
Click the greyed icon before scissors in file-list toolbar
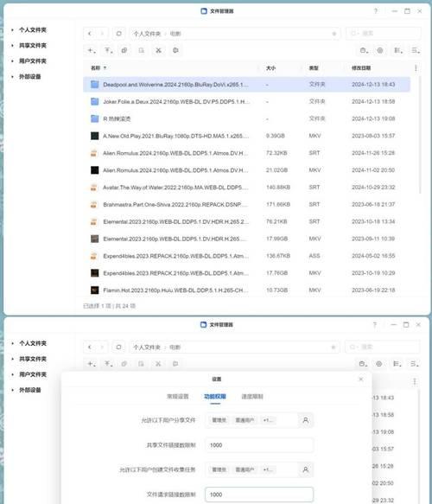pyautogui.click(x=142, y=50)
